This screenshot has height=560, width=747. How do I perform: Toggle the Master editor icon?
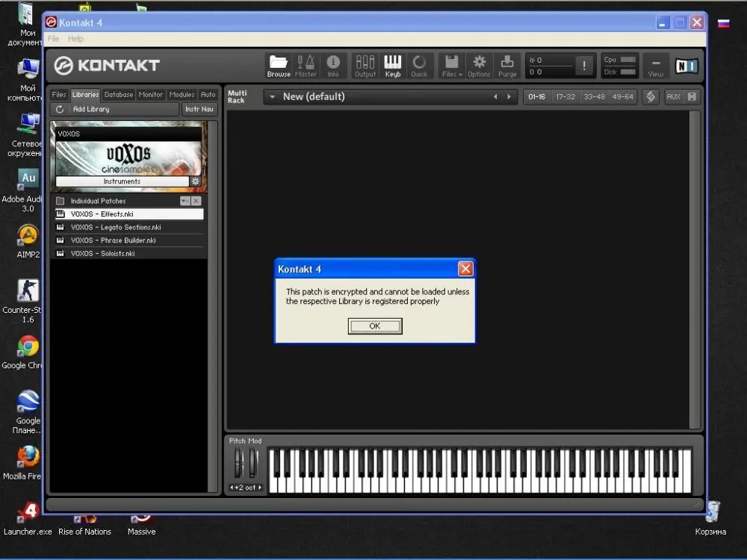[306, 66]
